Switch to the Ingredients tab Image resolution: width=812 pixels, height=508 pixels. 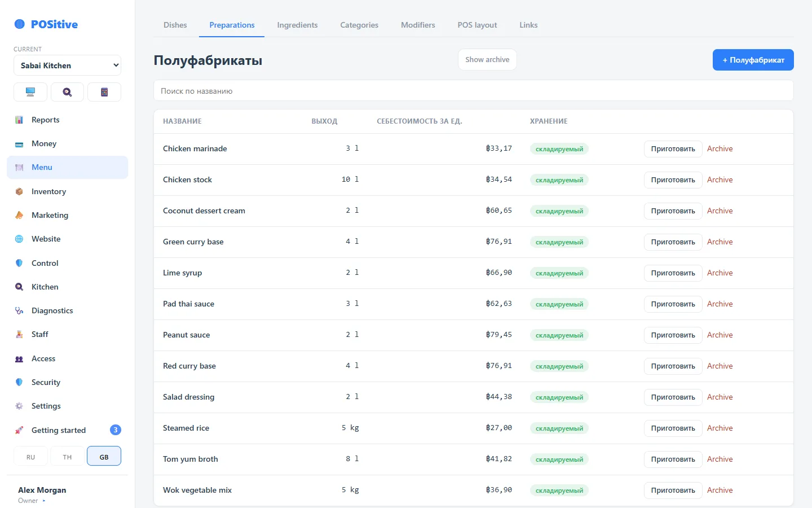tap(297, 25)
